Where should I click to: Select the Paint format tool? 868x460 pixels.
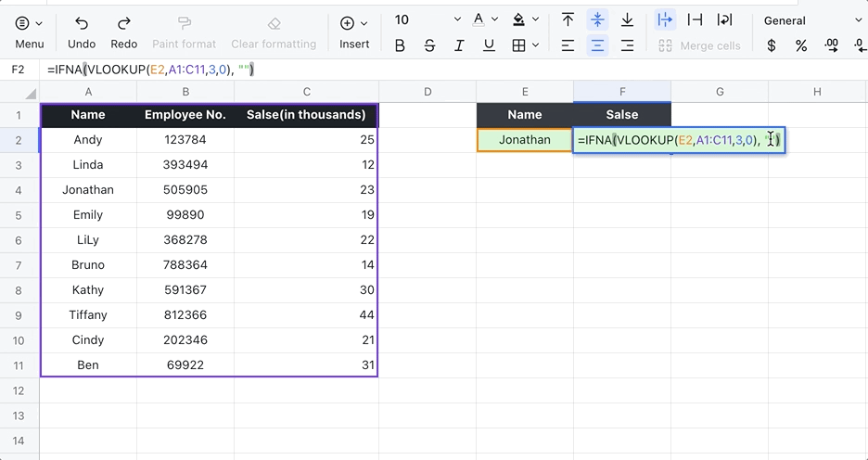[x=184, y=32]
